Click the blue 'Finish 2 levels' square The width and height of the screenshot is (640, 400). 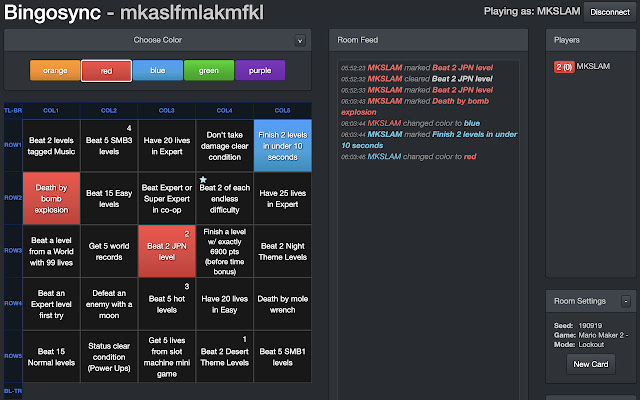click(x=282, y=143)
